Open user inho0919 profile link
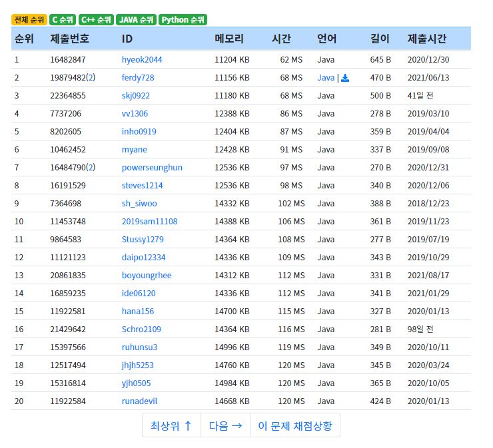 click(x=139, y=131)
